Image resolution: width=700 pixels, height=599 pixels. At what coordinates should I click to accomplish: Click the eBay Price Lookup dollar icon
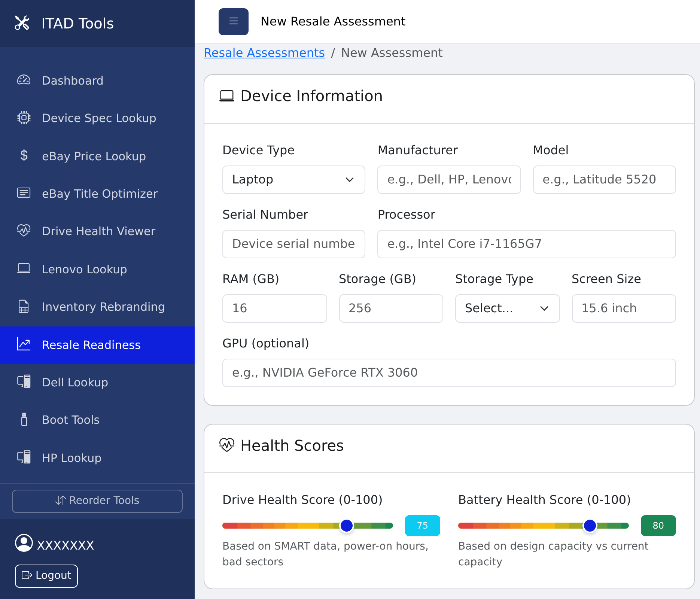click(x=24, y=155)
